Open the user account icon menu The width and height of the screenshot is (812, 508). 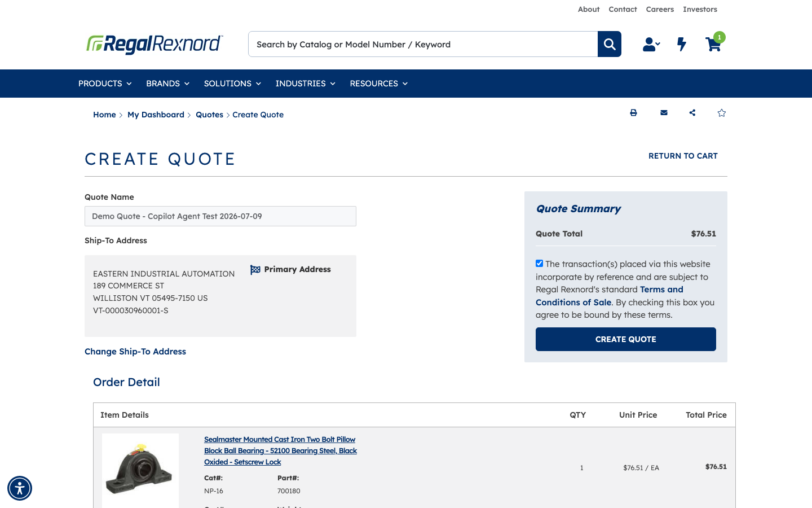(x=651, y=44)
